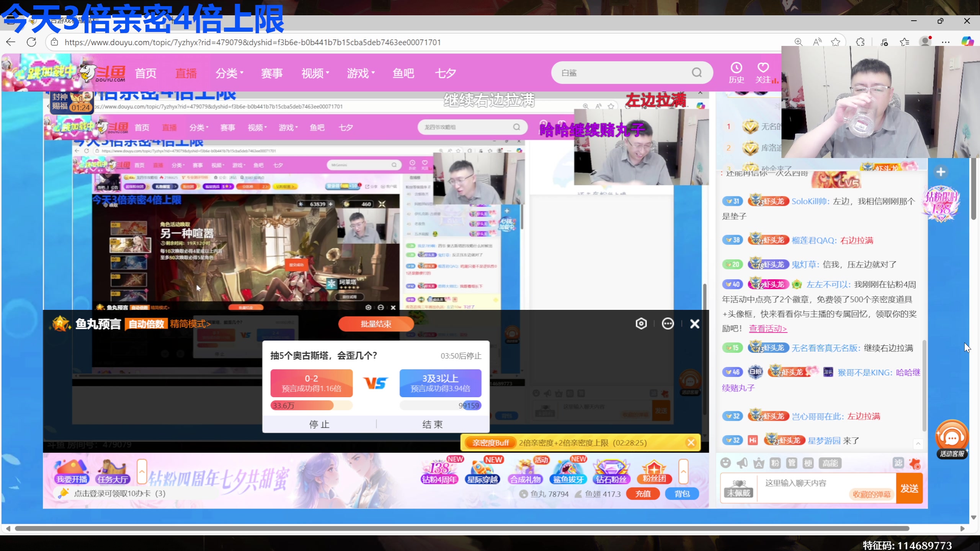Click the browser refresh button

pyautogui.click(x=31, y=42)
